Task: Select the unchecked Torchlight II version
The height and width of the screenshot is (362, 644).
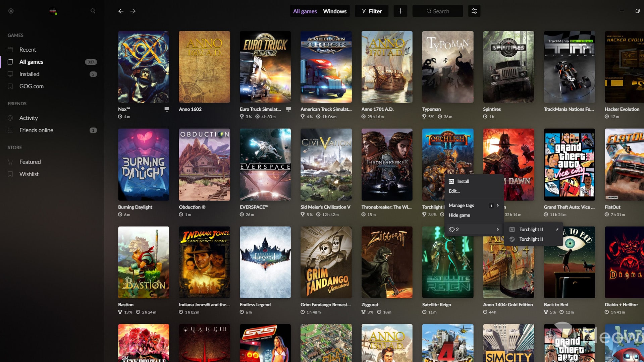Action: click(534, 239)
